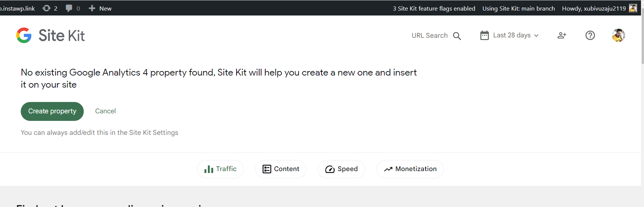Open the add user sharing icon

pyautogui.click(x=562, y=36)
